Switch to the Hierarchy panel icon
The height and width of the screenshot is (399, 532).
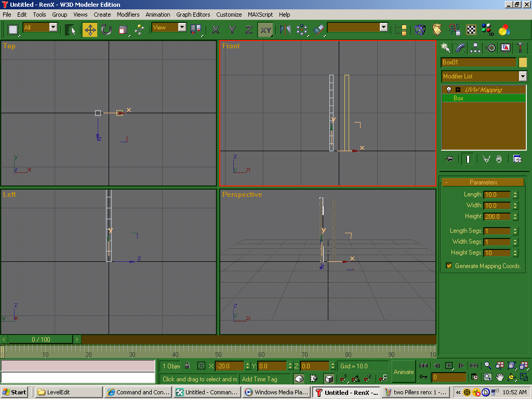[x=475, y=48]
